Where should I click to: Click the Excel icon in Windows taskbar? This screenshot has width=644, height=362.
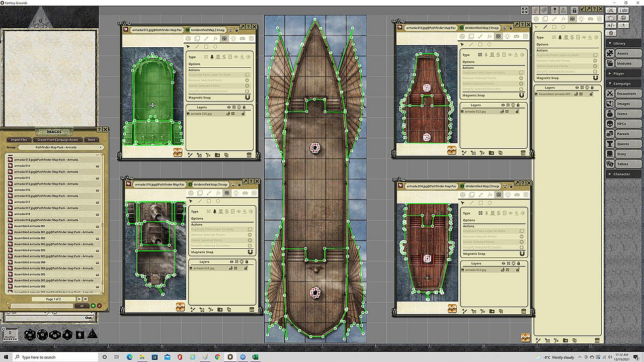tap(255, 357)
